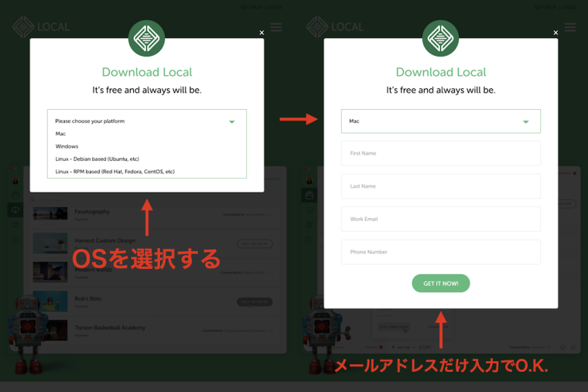Viewport: 588px width, 392px height.
Task: Click cloud sidebar icon in left app
Action: [x=15, y=210]
